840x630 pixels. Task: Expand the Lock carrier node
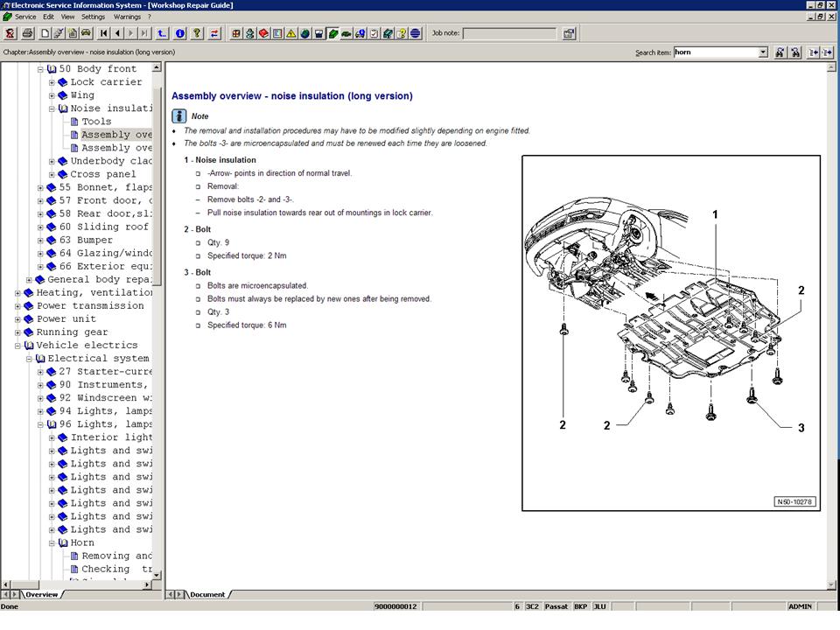[52, 82]
